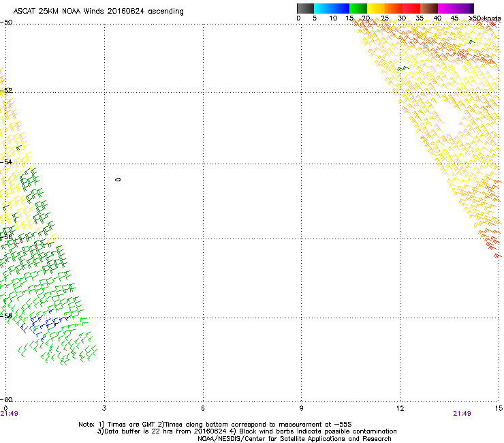
Task: Click the '>50 knots' legend label
Action: 484,18
